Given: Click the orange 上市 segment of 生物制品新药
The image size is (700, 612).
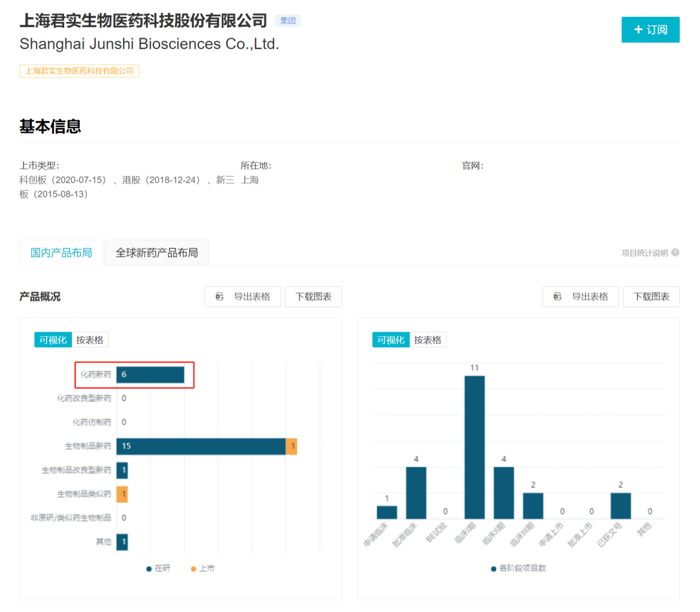Looking at the screenshot, I should tap(292, 446).
